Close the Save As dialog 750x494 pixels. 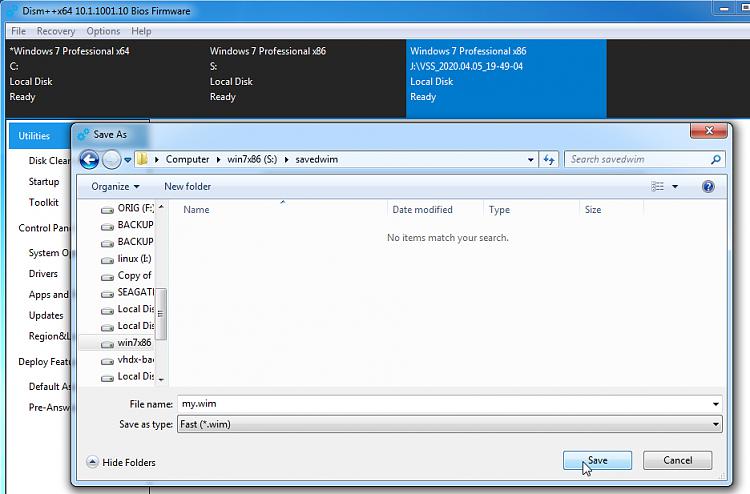click(709, 131)
